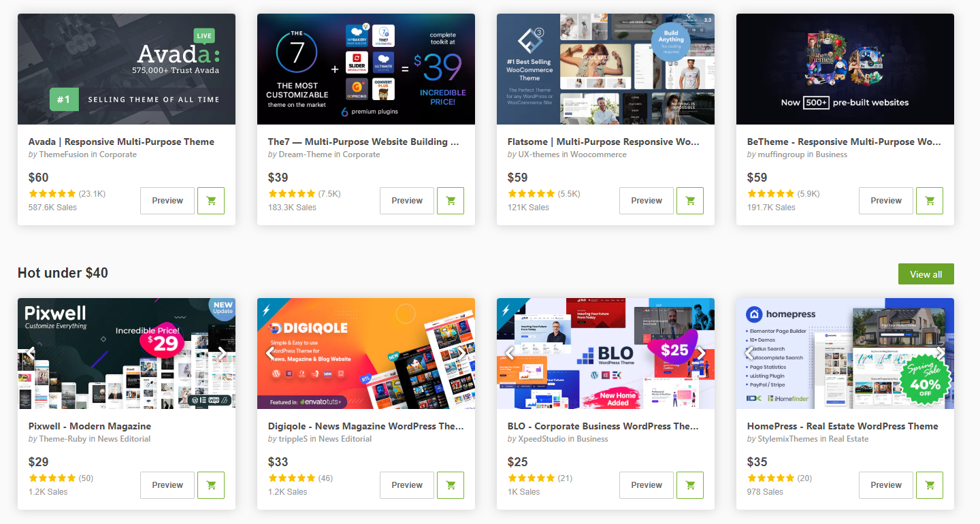Add BeTheme to cart
Image resolution: width=980 pixels, height=524 pixels.
pos(930,201)
